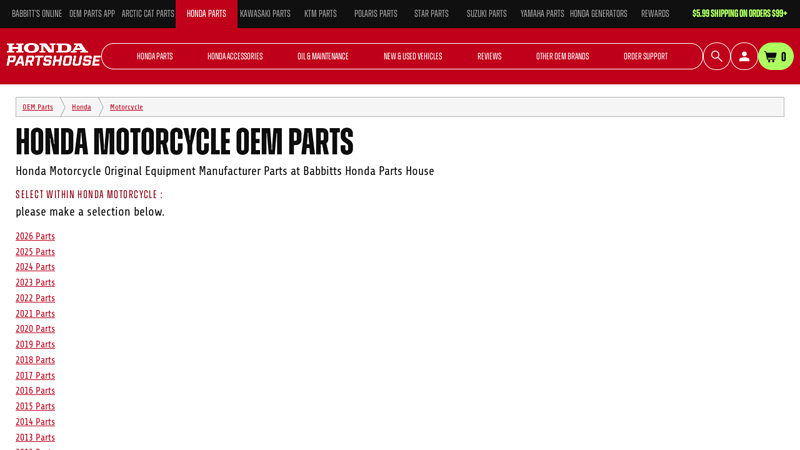Viewport: 800px width, 450px height.
Task: Open KTM Parts tab
Action: pos(320,14)
